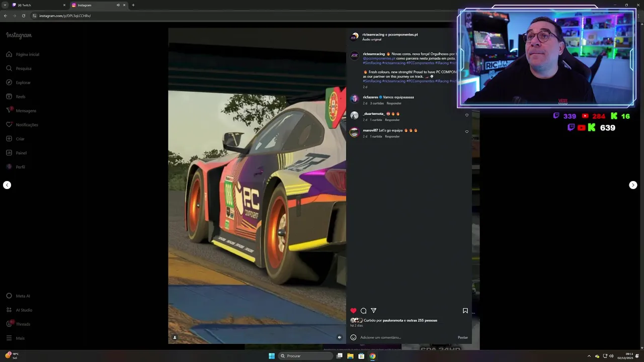
Task: Play or pause the racing car video
Action: (257, 186)
